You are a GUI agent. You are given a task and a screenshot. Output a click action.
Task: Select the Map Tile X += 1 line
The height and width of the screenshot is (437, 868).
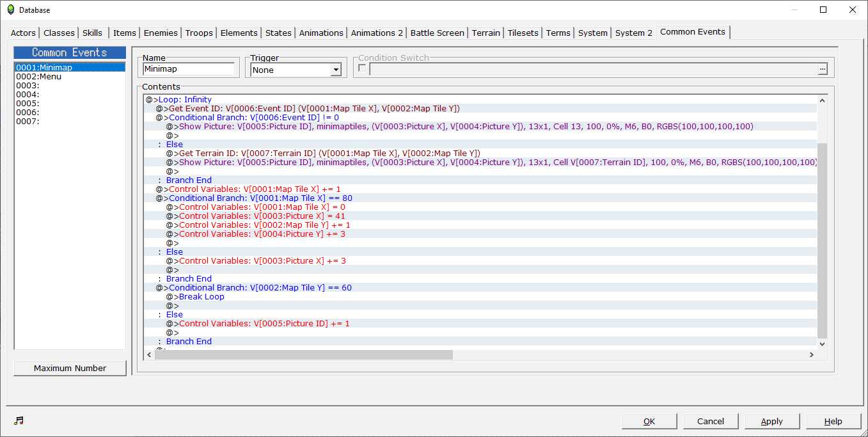[480, 189]
